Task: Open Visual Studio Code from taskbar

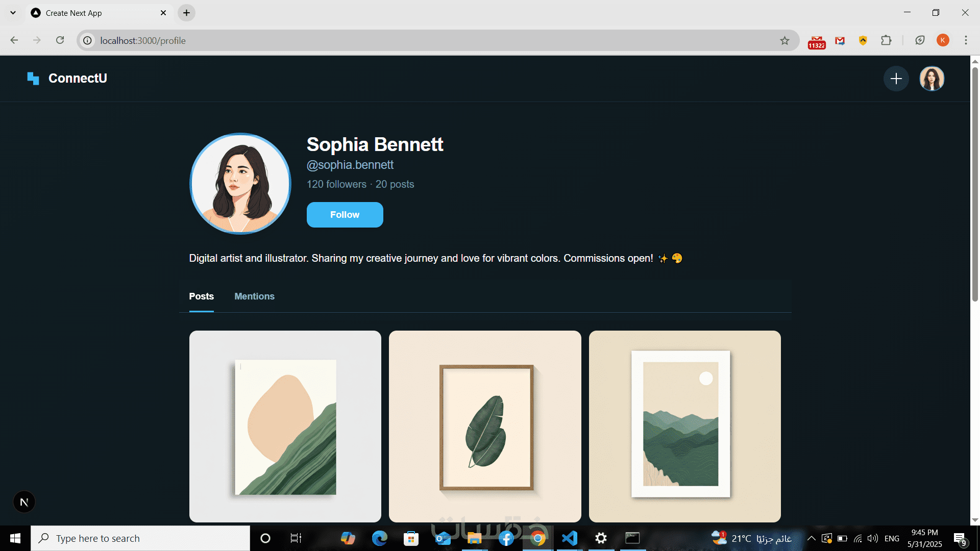Action: [569, 538]
